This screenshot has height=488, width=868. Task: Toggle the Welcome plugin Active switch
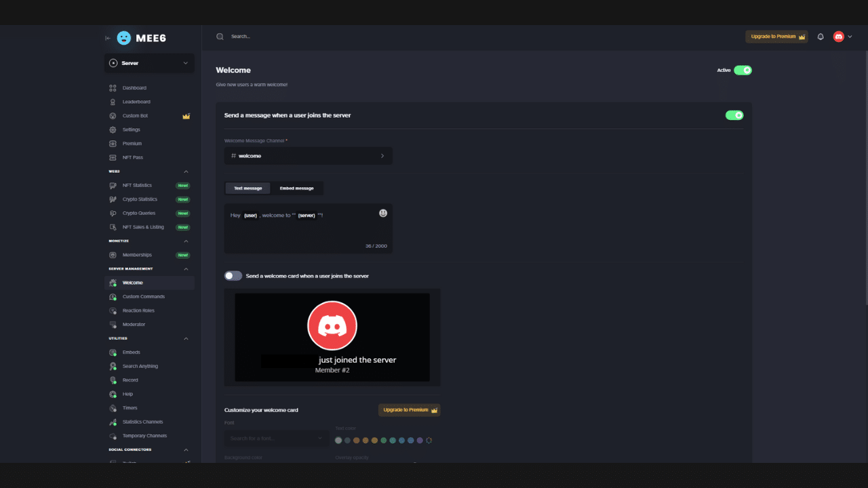click(743, 70)
